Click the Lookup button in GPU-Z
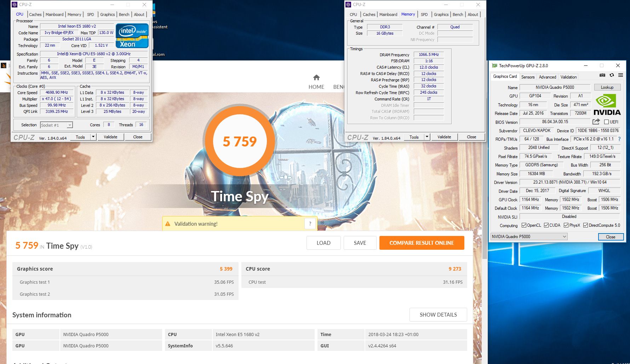The width and height of the screenshot is (630, 364). click(x=607, y=87)
